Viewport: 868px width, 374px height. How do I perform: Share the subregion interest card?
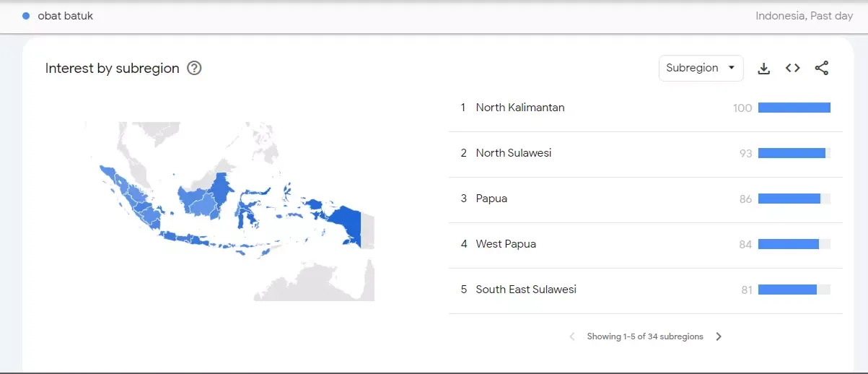pyautogui.click(x=821, y=68)
